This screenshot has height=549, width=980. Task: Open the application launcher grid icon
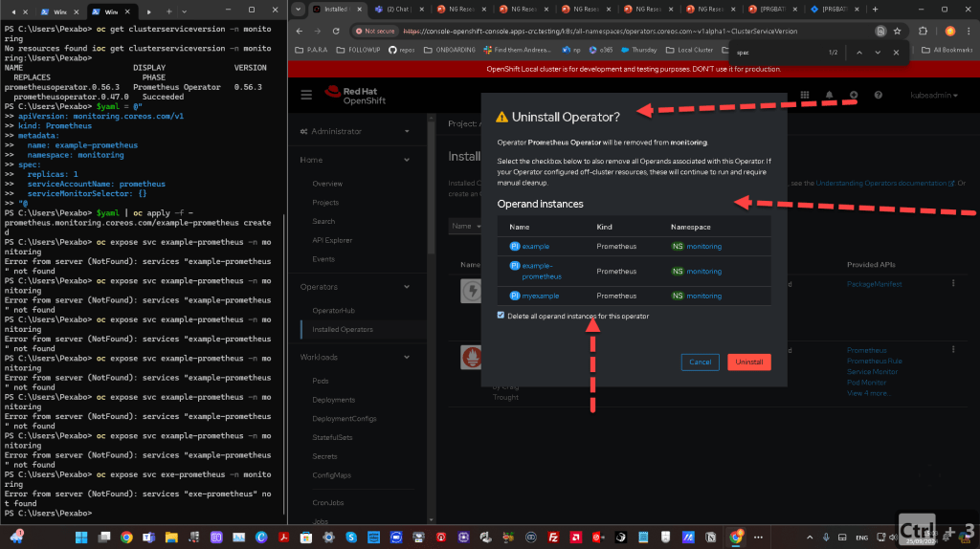pos(804,95)
